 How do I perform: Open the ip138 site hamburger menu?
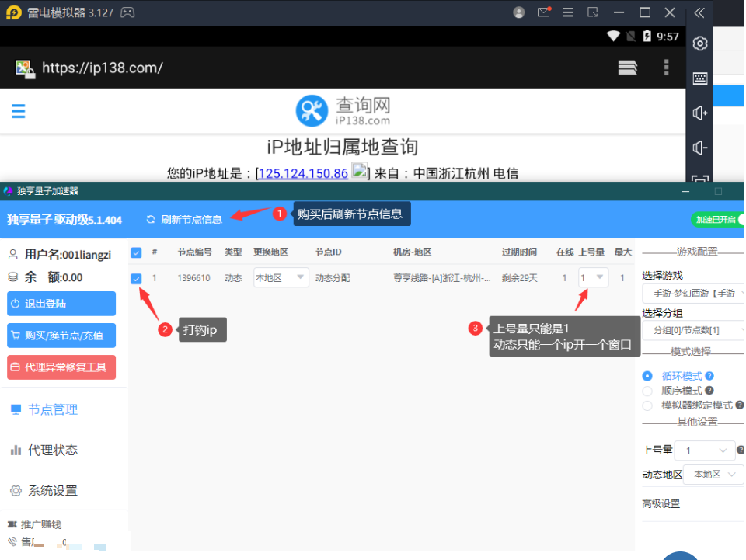point(19,111)
